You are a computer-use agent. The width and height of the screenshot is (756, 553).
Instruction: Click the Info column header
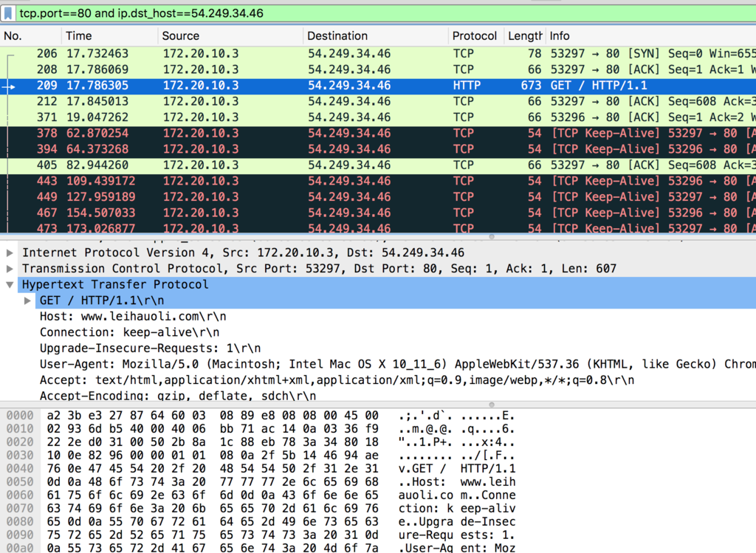pyautogui.click(x=651, y=36)
